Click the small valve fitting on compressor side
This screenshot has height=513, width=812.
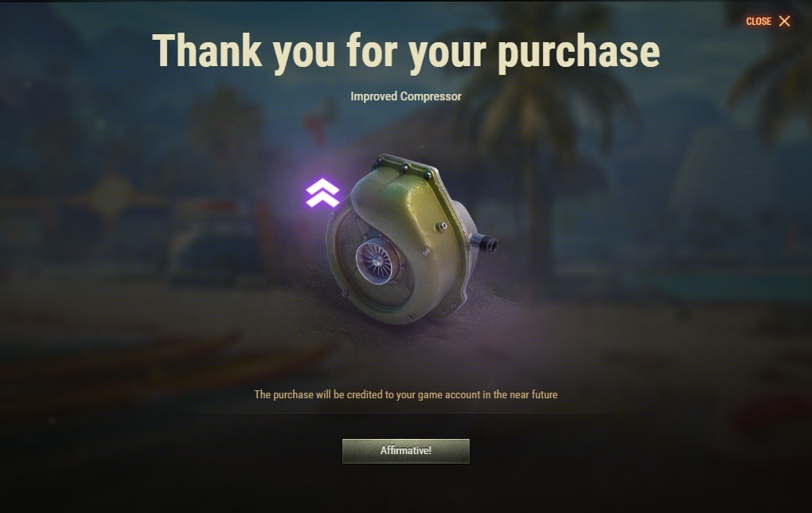point(442,226)
